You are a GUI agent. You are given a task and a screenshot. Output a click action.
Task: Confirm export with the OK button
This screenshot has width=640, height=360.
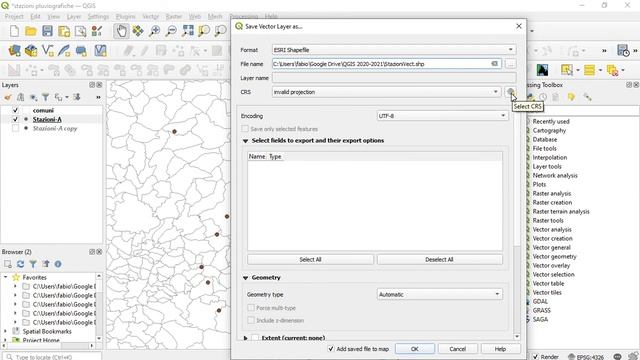tap(415, 349)
